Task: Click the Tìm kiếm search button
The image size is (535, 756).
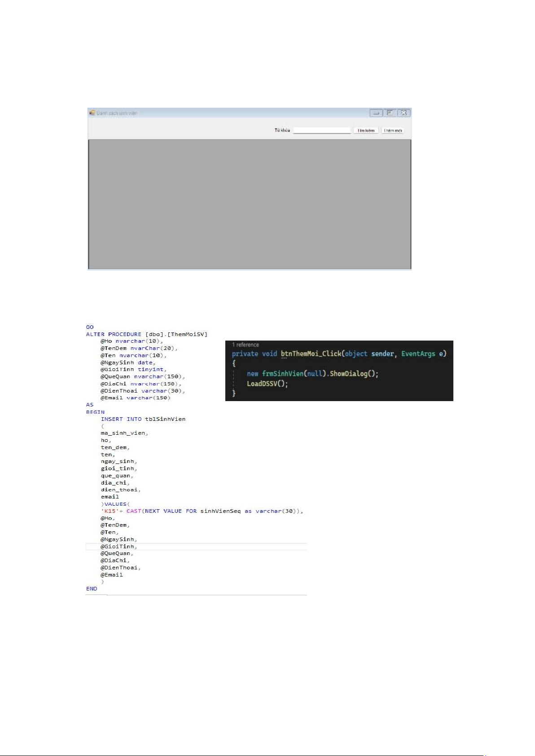Action: 366,131
